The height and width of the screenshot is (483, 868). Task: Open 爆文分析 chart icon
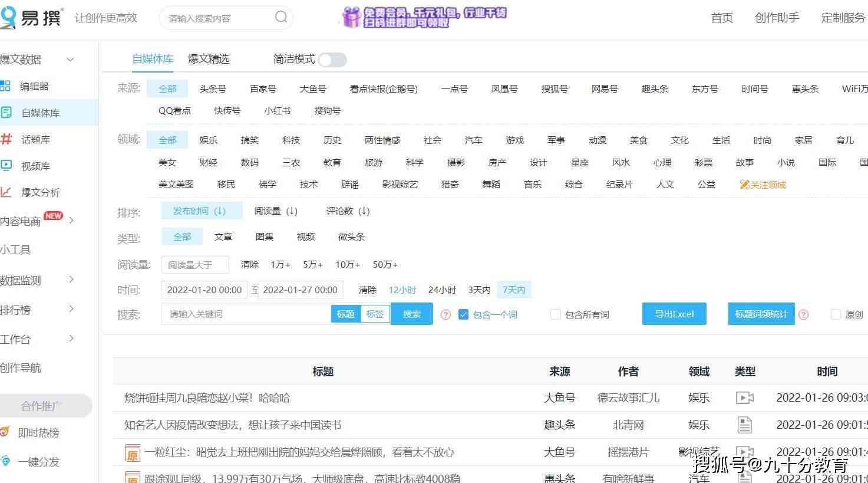pos(6,192)
